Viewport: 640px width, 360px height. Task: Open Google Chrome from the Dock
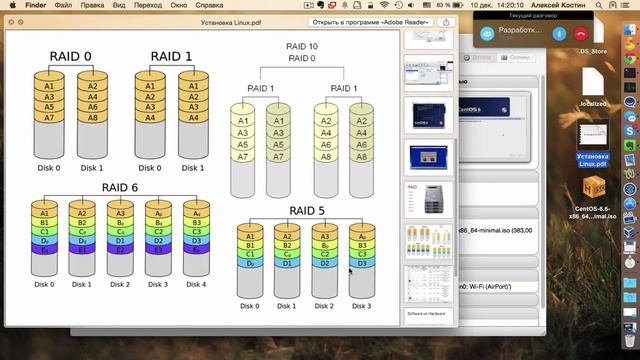pyautogui.click(x=630, y=58)
